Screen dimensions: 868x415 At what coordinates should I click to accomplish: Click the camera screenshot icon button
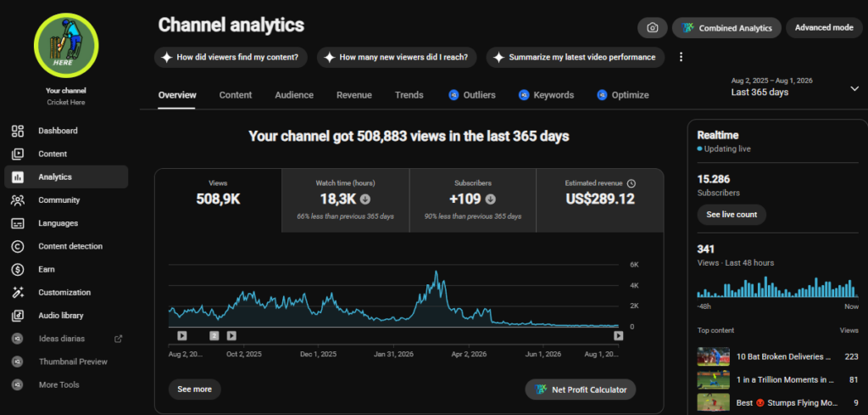tap(653, 28)
